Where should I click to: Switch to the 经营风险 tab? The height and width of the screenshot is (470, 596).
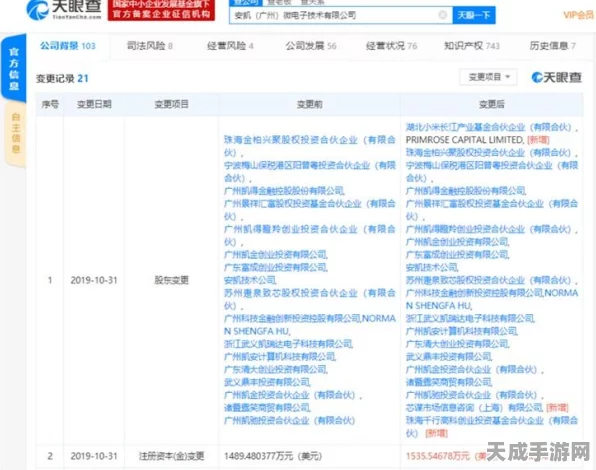pos(230,46)
